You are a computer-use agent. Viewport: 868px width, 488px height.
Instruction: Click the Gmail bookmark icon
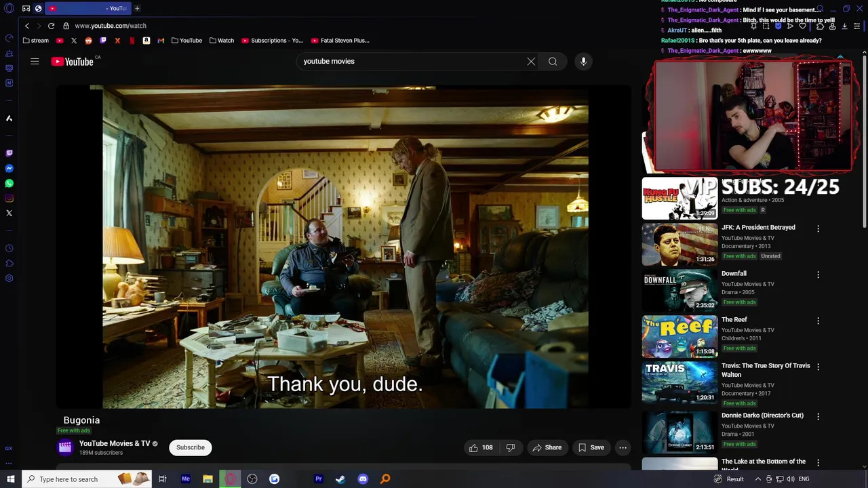click(161, 41)
